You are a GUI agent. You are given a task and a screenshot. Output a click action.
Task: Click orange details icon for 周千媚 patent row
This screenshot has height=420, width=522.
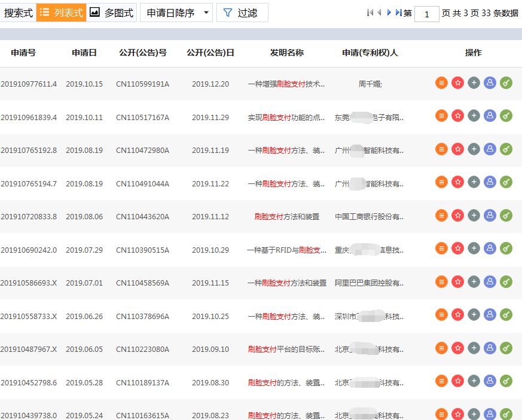tap(441, 84)
